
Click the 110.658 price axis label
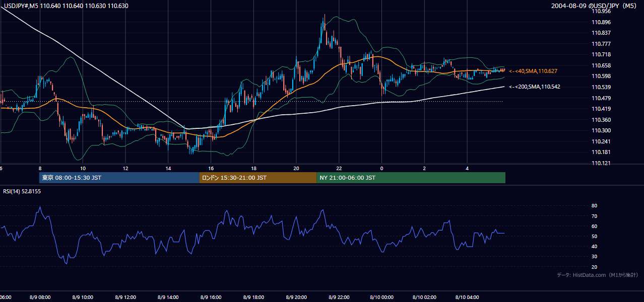click(x=602, y=65)
